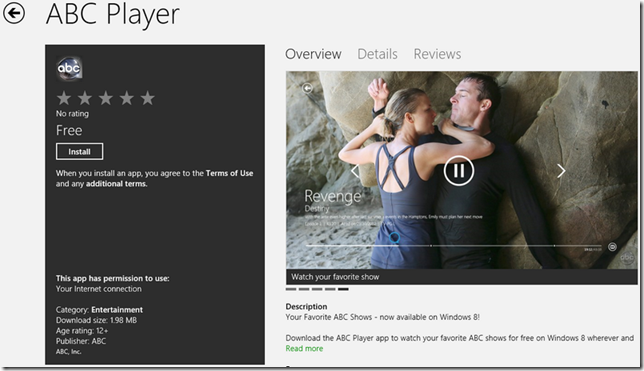Show the next screenshot with right chevron
Screen dimensions: 644x371
pyautogui.click(x=561, y=171)
